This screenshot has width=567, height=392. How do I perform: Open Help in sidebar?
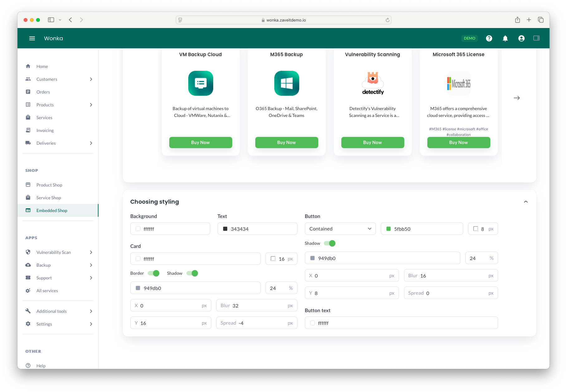click(58, 365)
